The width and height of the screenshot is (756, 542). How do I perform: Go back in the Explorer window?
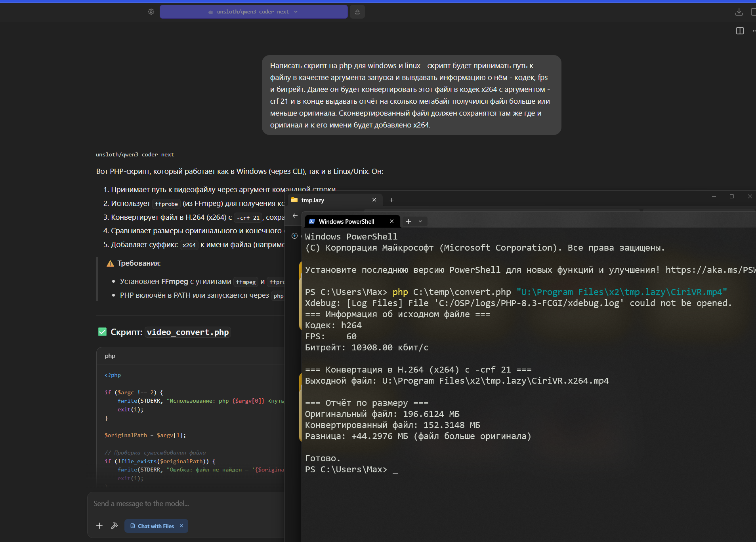pos(295,216)
